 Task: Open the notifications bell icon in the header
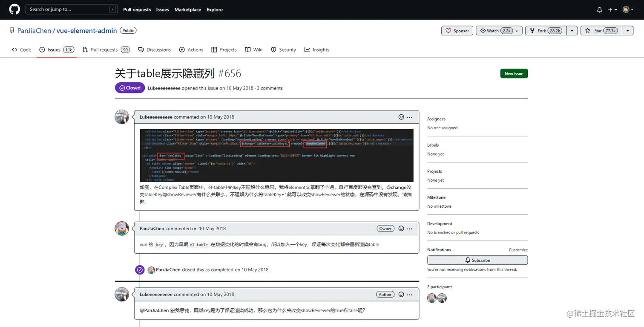(x=599, y=9)
